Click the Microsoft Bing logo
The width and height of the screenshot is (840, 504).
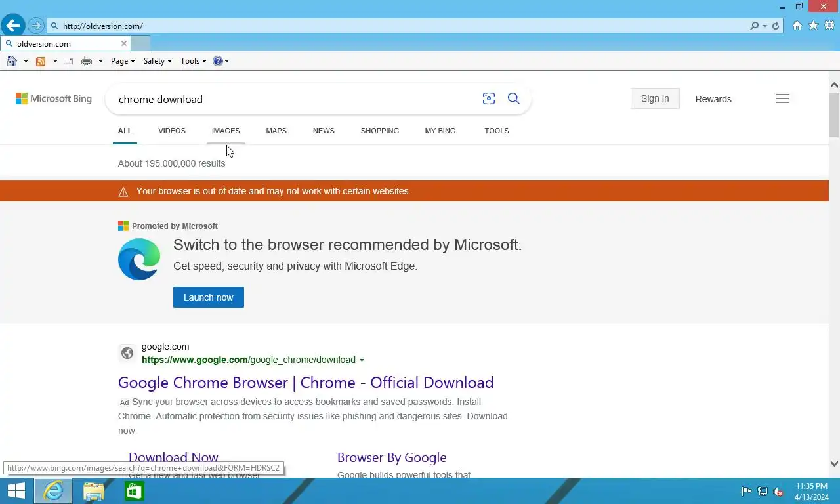[x=54, y=98]
